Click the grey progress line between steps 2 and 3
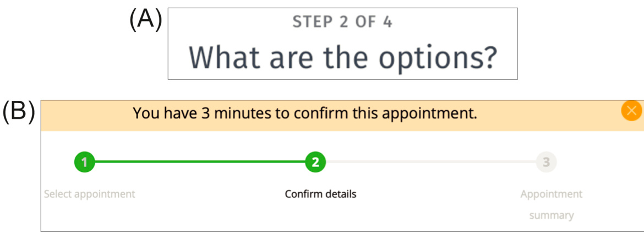 coord(430,162)
